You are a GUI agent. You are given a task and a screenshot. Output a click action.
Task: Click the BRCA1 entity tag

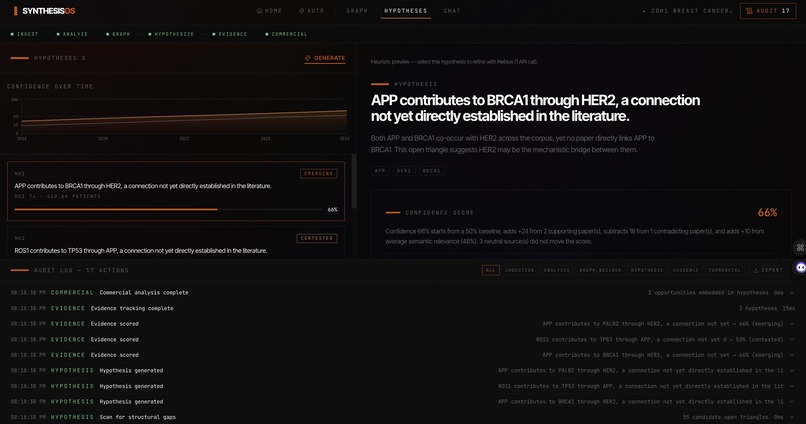[431, 171]
